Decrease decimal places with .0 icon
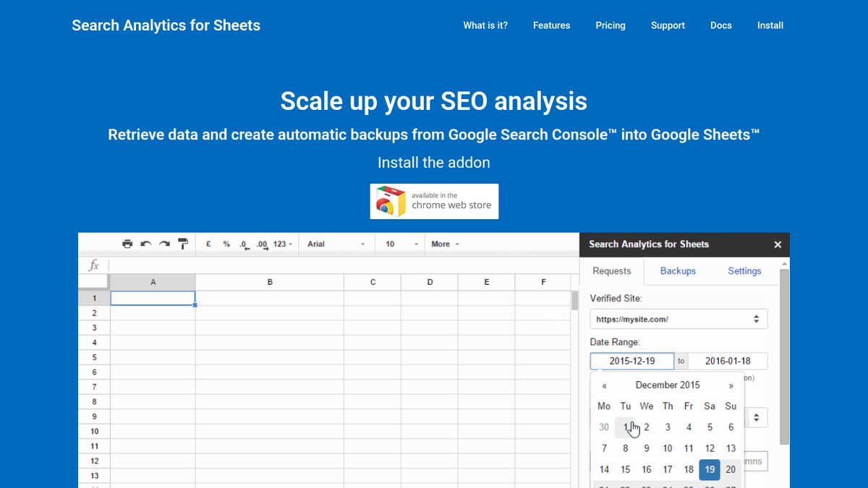The width and height of the screenshot is (868, 488). point(244,245)
